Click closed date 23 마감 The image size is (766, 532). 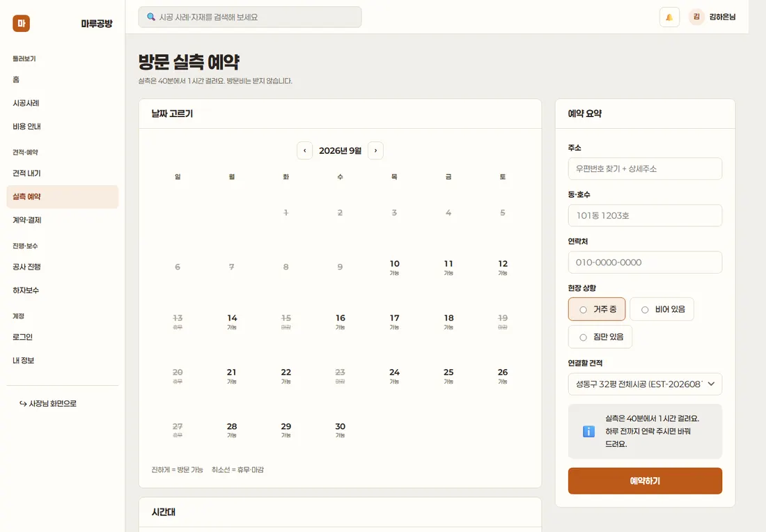[x=341, y=376]
